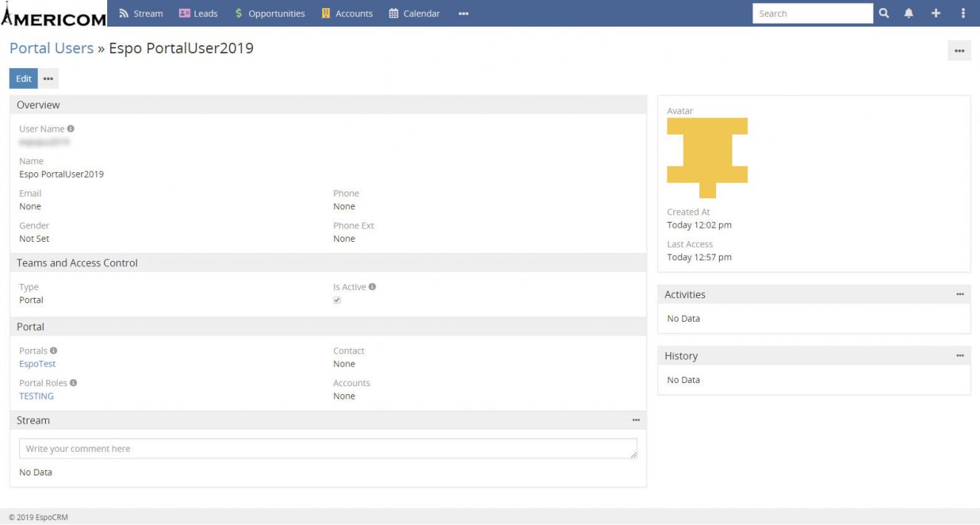The image size is (980, 525).
Task: Open the History panel actions menu
Action: pyautogui.click(x=959, y=356)
